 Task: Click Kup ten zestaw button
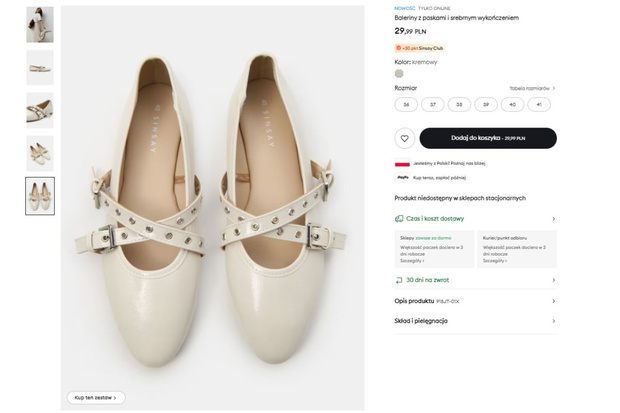(96, 398)
